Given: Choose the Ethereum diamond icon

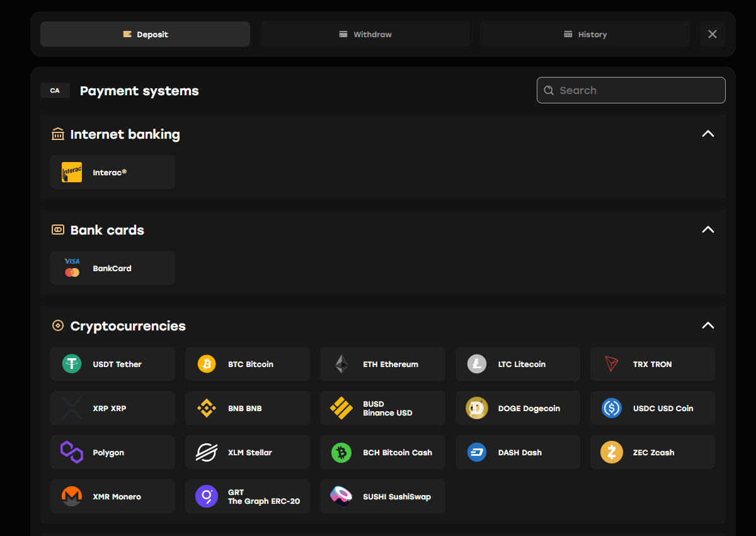Looking at the screenshot, I should [341, 364].
